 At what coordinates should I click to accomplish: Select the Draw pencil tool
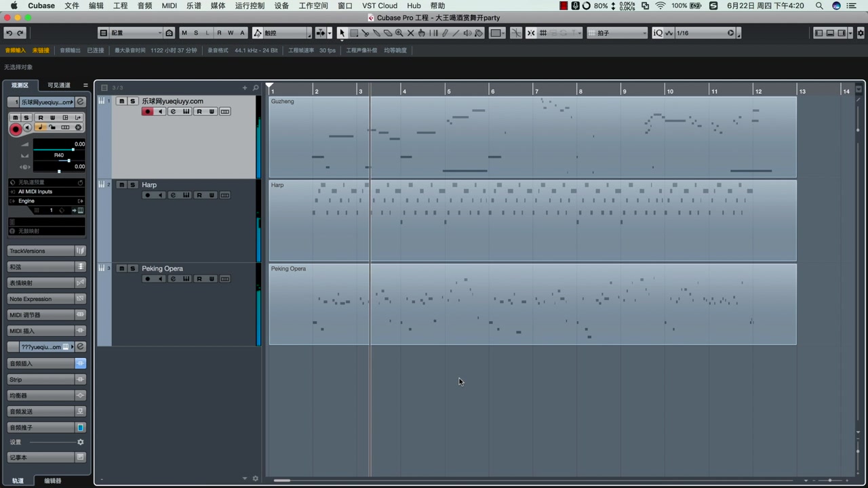click(x=445, y=33)
